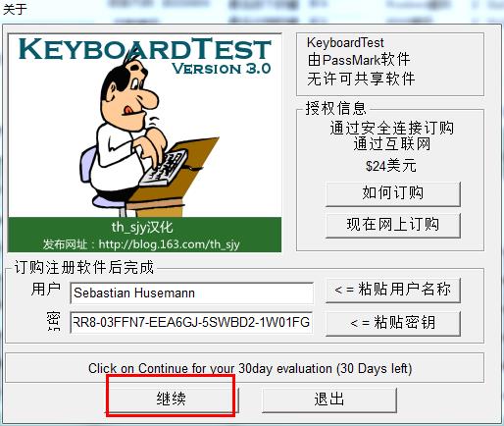Click the 30day evaluation status message
Image resolution: width=504 pixels, height=426 pixels.
pos(250,369)
